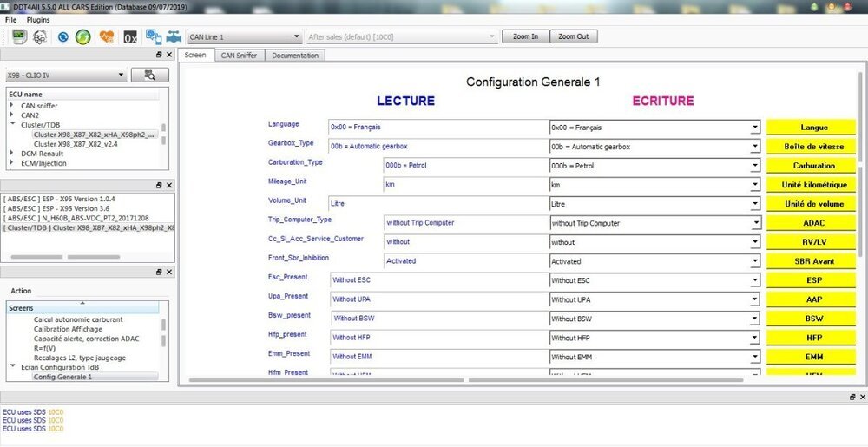This screenshot has width=868, height=447.
Task: Click the Zoom In button
Action: (525, 37)
